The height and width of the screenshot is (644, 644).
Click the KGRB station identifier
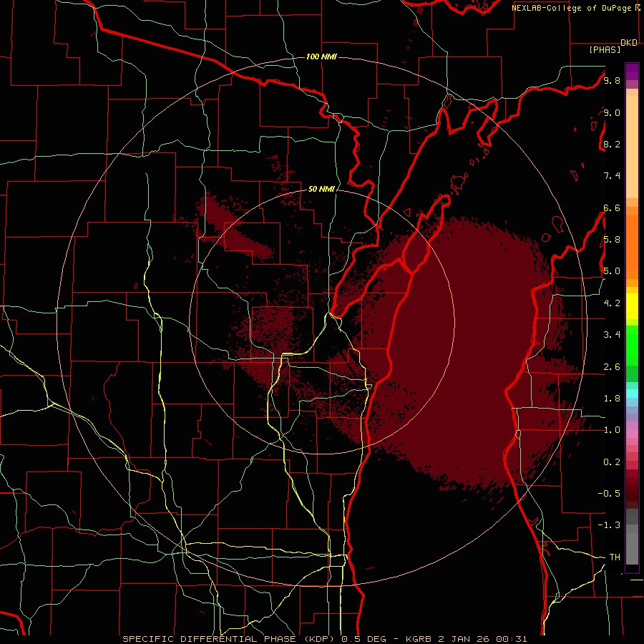(x=418, y=639)
